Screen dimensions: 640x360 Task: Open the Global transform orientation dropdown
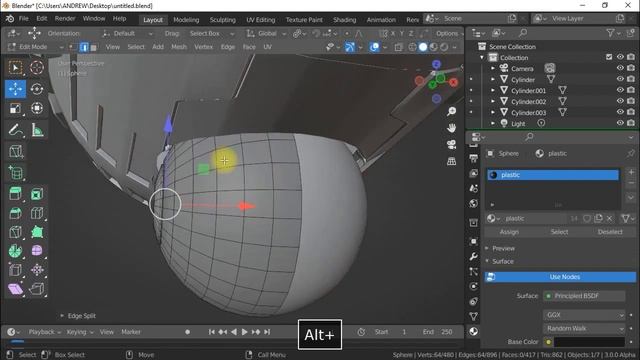point(266,33)
